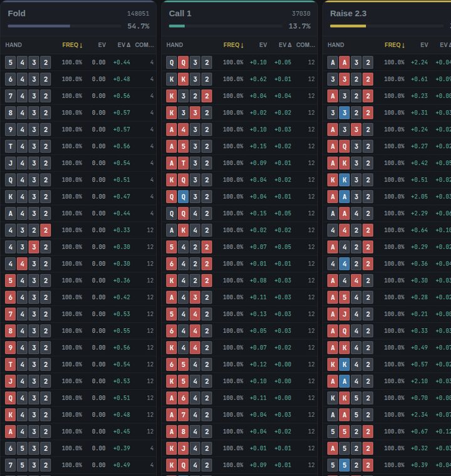Click the 37030 count in Call 1 header

301,14
